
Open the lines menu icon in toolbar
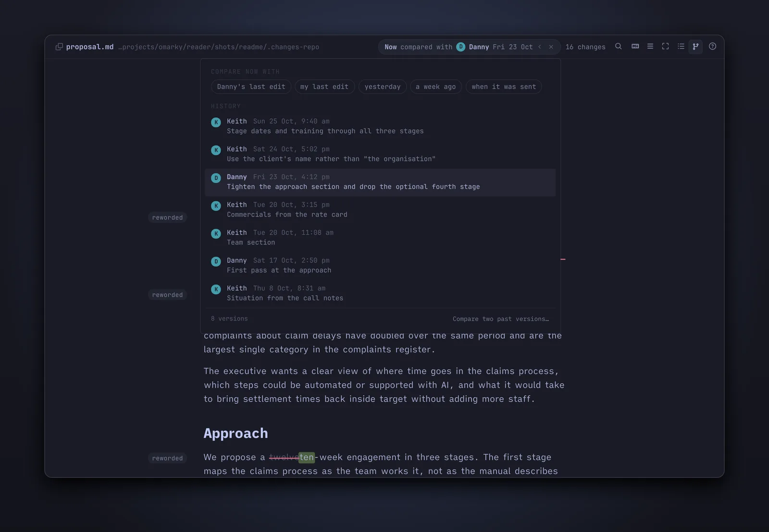[650, 47]
